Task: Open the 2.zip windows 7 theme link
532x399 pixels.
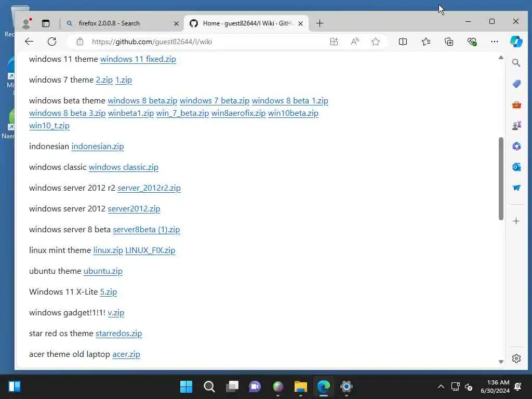Action: point(104,80)
